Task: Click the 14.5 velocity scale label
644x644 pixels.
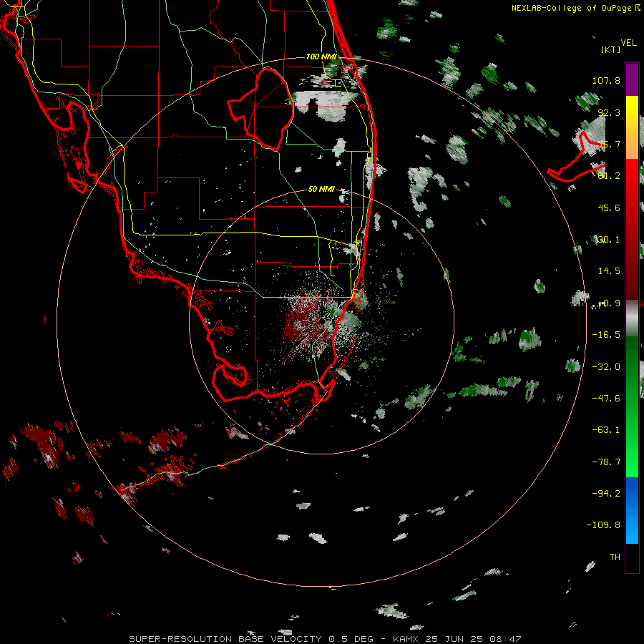Action: 609,271
